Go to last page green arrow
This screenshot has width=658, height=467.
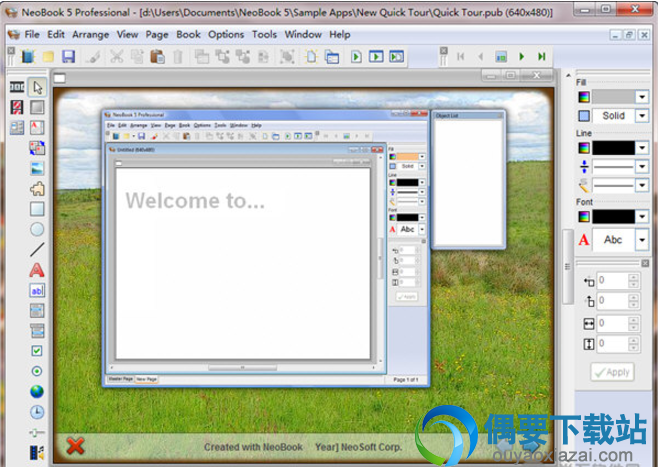click(x=542, y=56)
